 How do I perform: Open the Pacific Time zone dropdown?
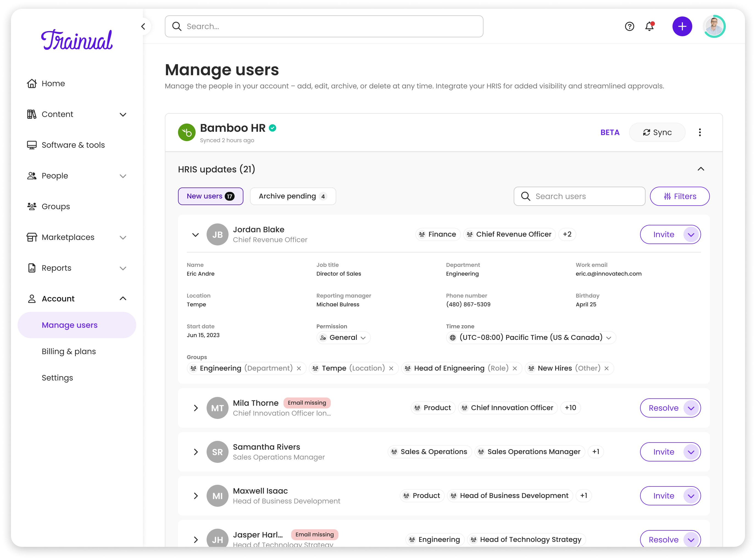pos(531,338)
